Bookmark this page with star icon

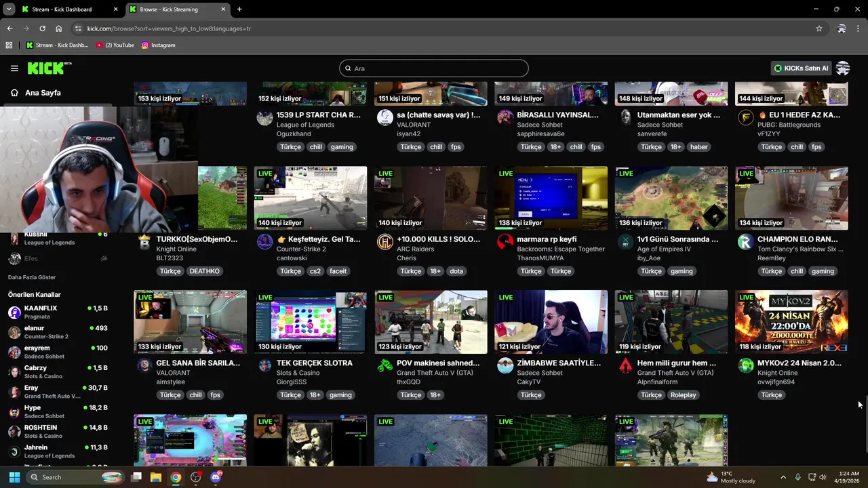[818, 28]
